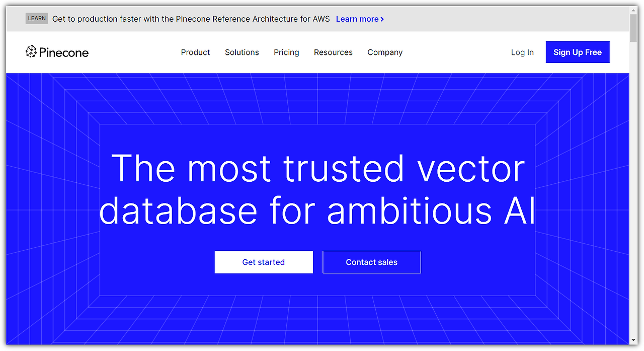Click the AWS Reference Architecture announcement text
This screenshot has width=644, height=351.
click(x=191, y=19)
